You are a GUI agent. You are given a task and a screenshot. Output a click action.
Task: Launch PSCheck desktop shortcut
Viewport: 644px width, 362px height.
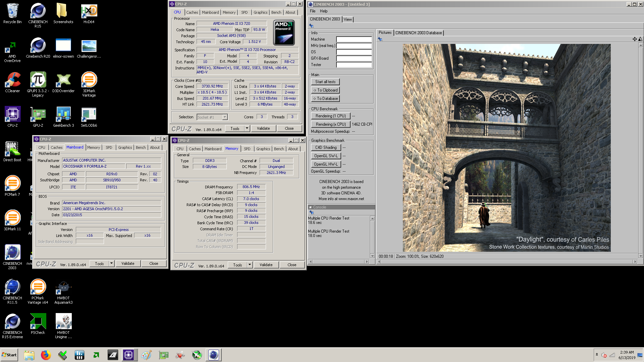coord(38,324)
